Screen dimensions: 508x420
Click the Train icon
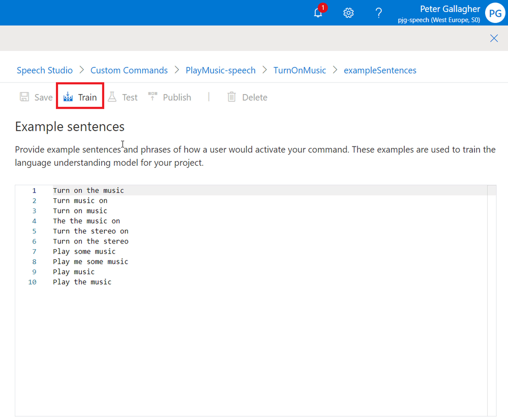(x=68, y=97)
